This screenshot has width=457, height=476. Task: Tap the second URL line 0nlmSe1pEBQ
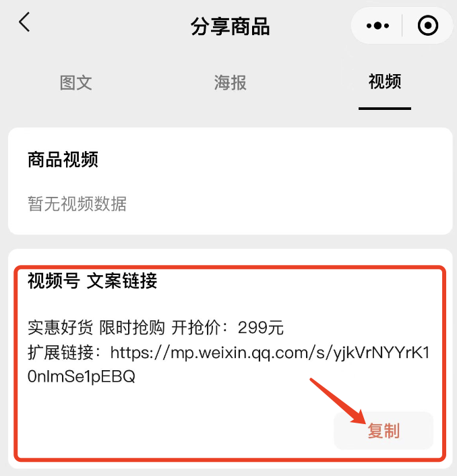82,376
